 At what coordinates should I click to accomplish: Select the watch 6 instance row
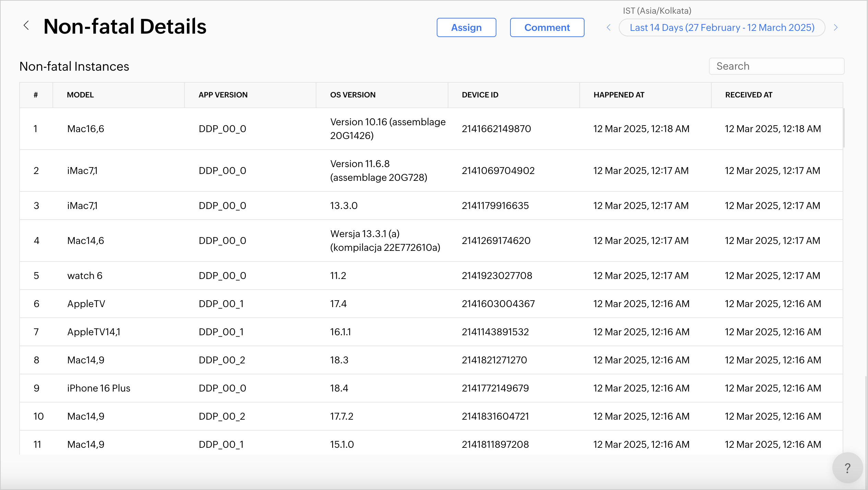click(85, 276)
